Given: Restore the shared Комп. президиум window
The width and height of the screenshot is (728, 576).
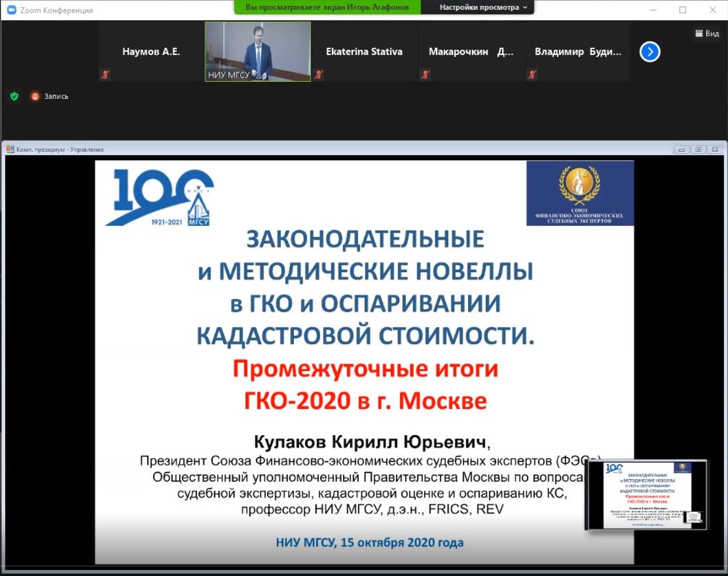Looking at the screenshot, I should coord(698,150).
